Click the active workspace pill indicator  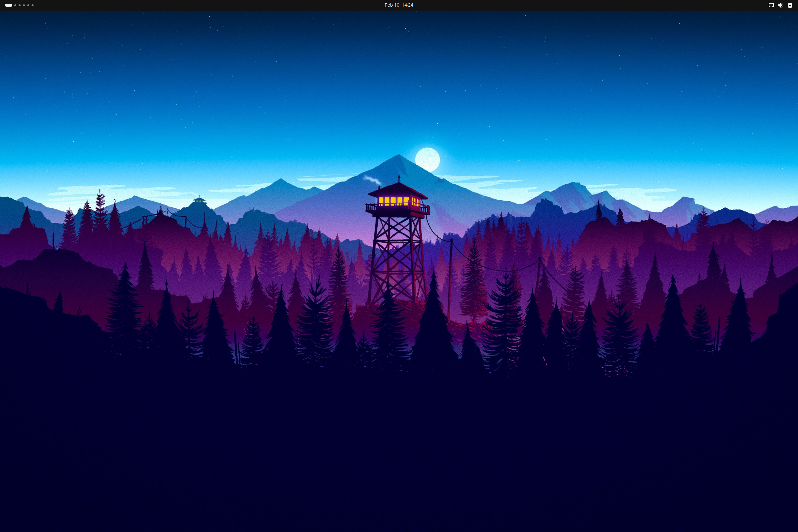coord(9,5)
